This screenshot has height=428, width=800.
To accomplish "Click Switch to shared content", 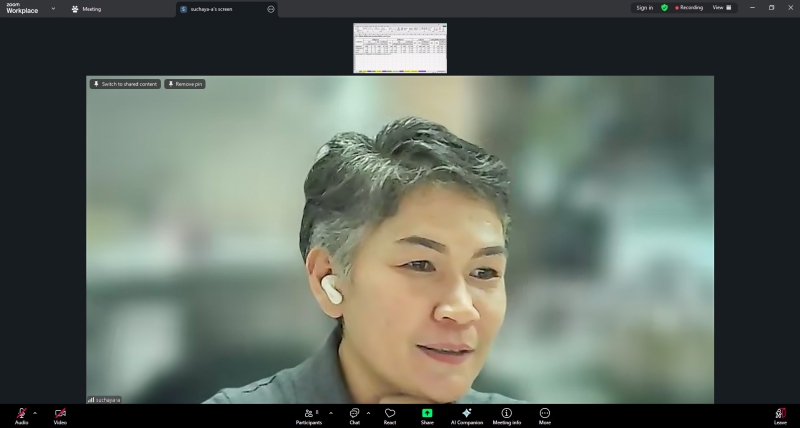I will click(125, 84).
